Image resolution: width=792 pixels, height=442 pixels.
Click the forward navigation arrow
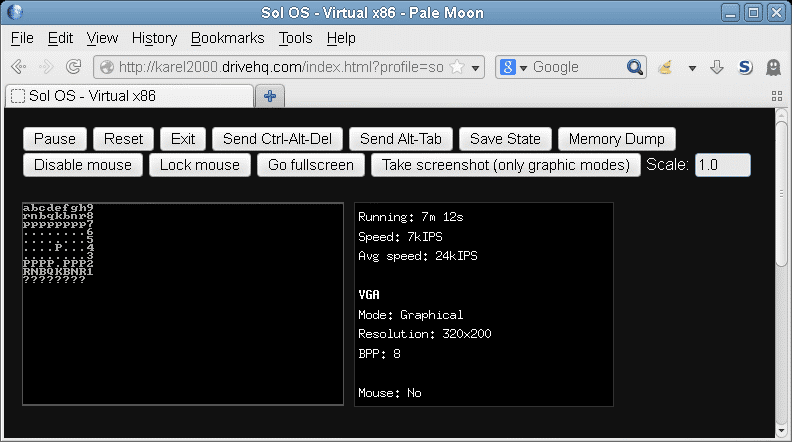[x=46, y=67]
